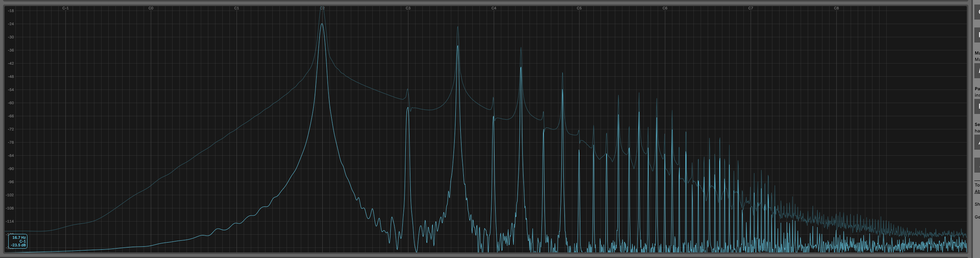
Task: Click the 16.7 Hz frequency readout box
Action: [x=18, y=241]
